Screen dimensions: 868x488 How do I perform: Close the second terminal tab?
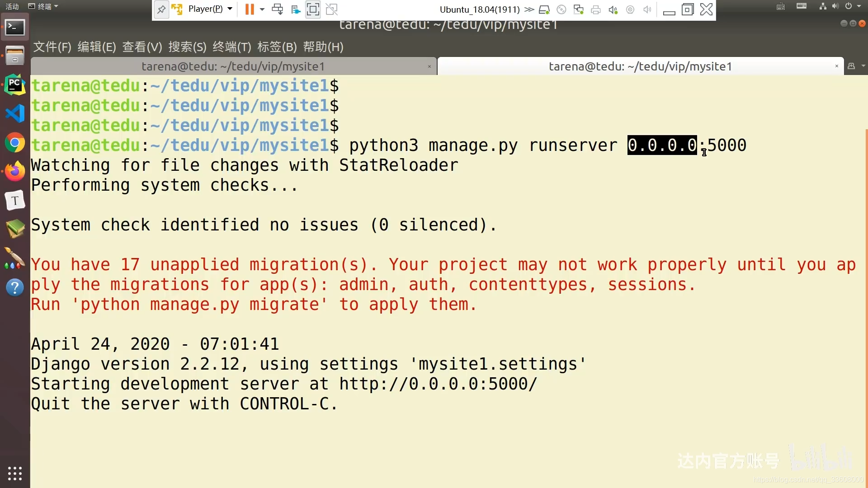(836, 66)
